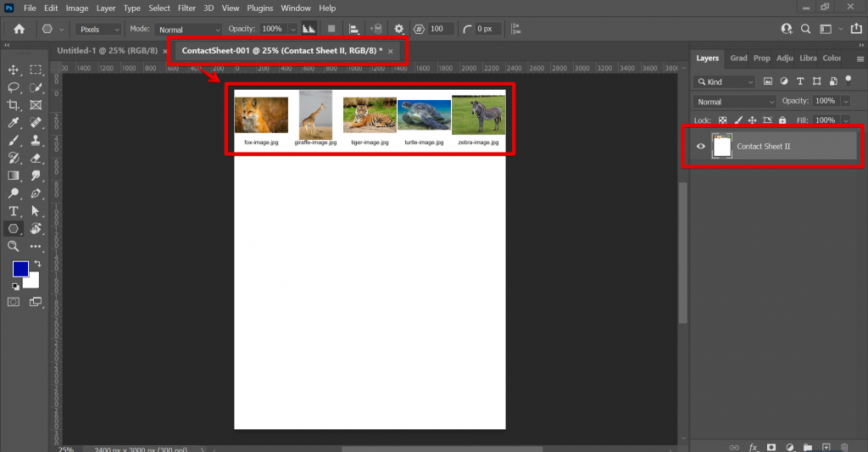
Task: Select the Crop tool
Action: pyautogui.click(x=14, y=105)
